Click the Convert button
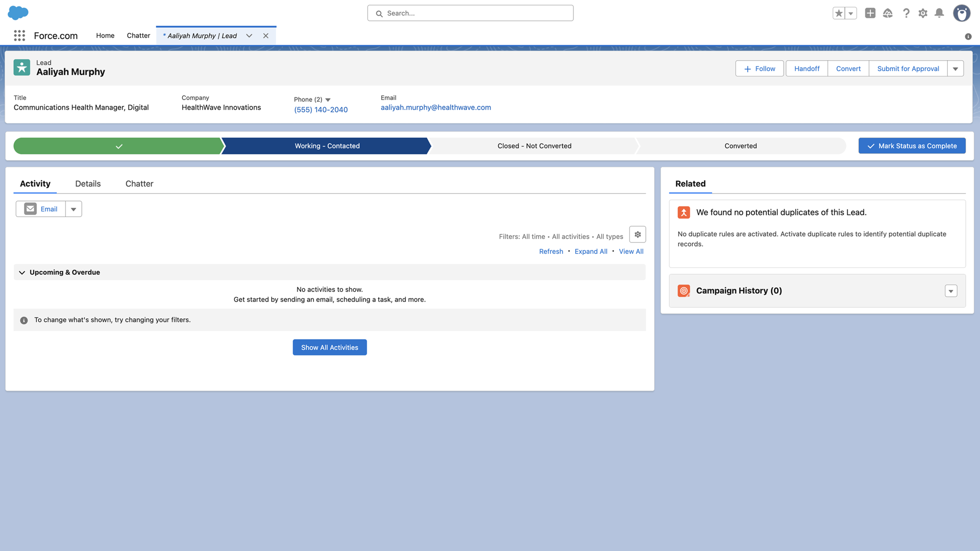980x551 pixels. pos(848,69)
